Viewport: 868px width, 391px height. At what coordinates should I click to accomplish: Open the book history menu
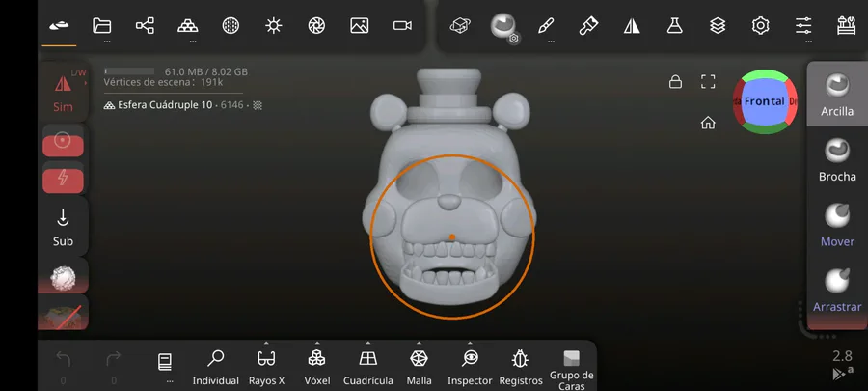click(165, 362)
